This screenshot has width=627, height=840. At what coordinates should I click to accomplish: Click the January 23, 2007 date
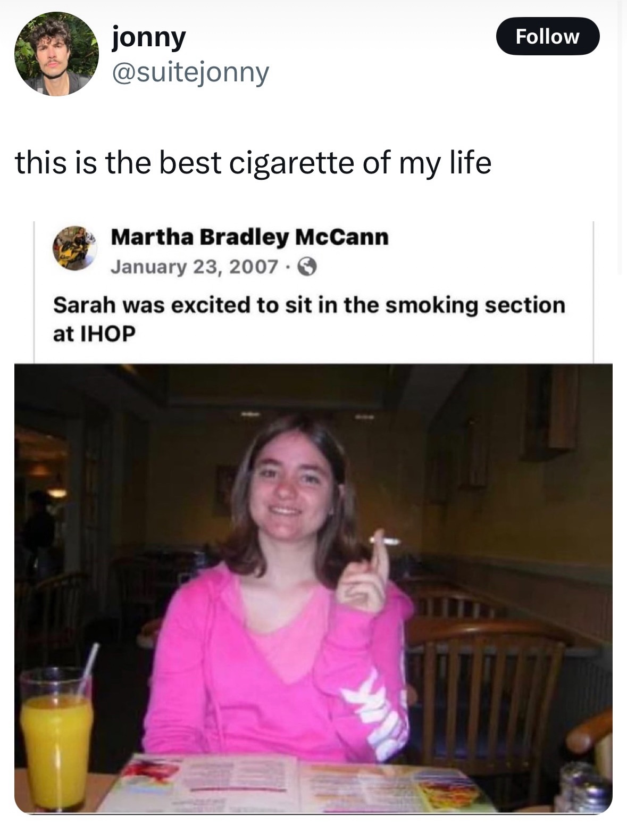click(x=194, y=265)
